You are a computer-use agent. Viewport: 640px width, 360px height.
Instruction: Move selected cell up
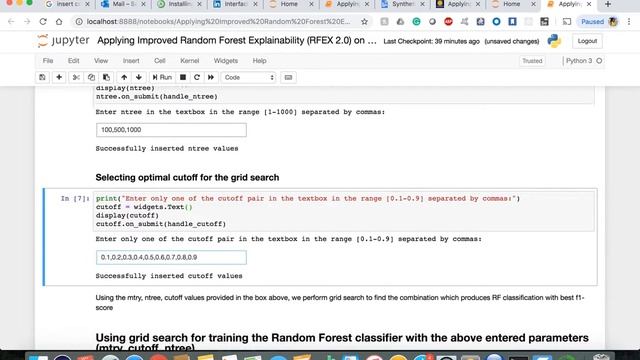124,77
